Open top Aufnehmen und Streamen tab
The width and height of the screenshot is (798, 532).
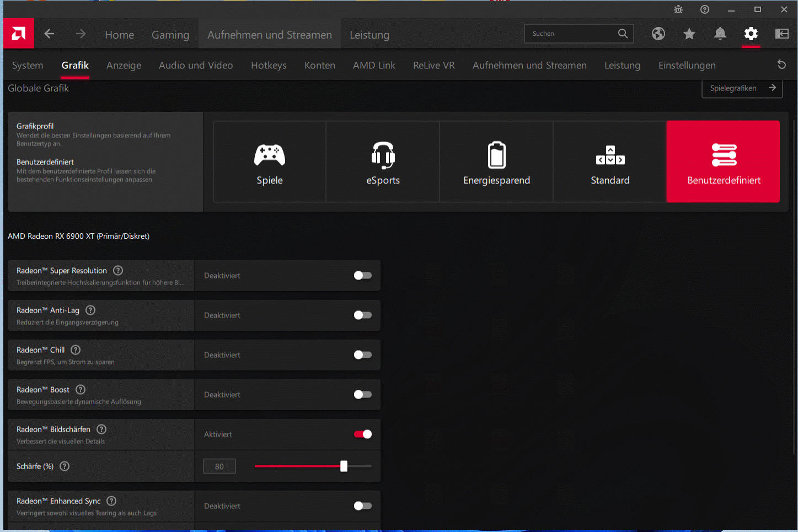pyautogui.click(x=270, y=35)
